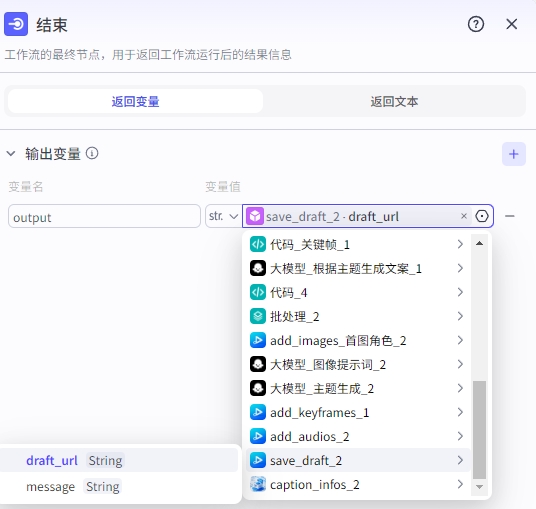Click the scrollbar up arrow in dropdown
Screen dimensions: 536x509
(479, 243)
